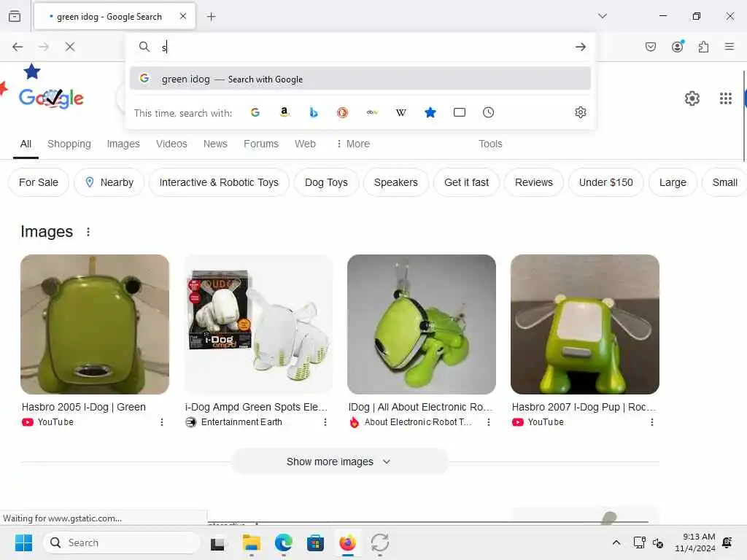Launch Microsoft Edge from taskbar

[284, 542]
